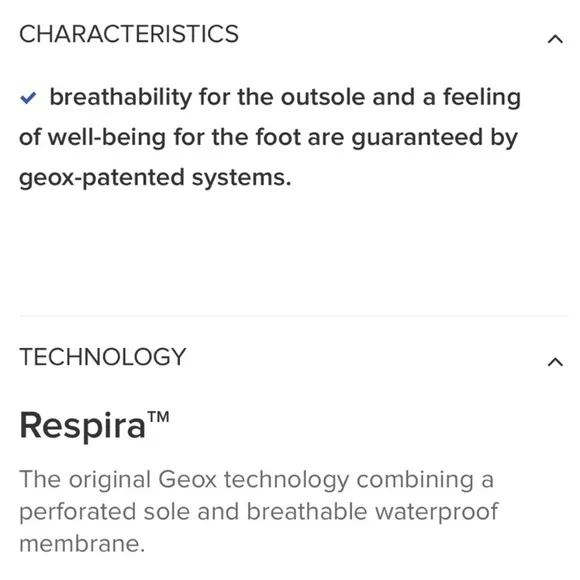Screen dimensions: 580x580
Task: Click the word "Geox" in Respira description
Action: 187,480
